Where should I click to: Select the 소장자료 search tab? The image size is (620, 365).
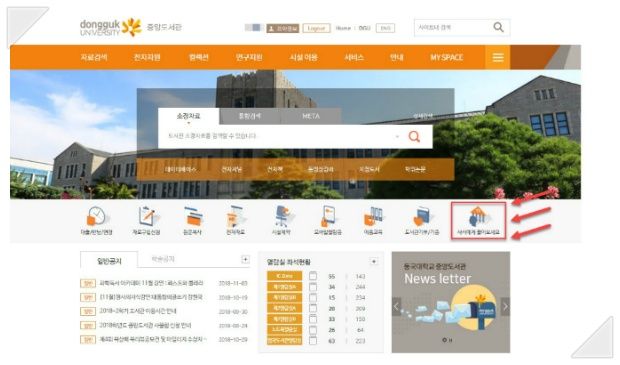(189, 116)
